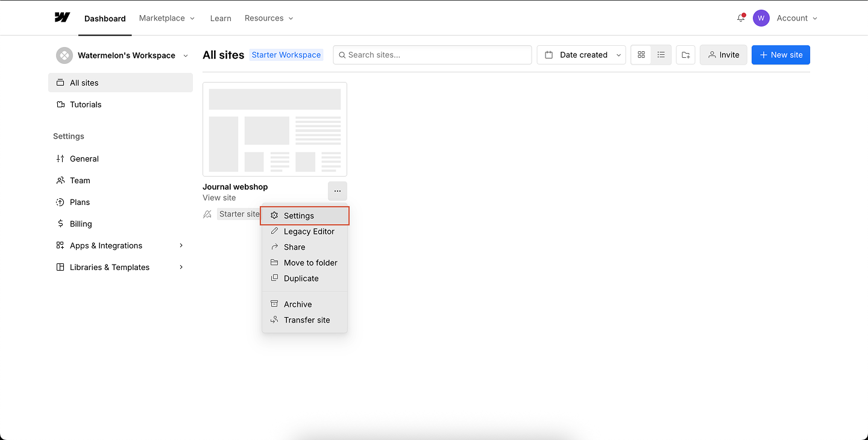
Task: Click the folder icon for Move to folder
Action: tap(274, 263)
